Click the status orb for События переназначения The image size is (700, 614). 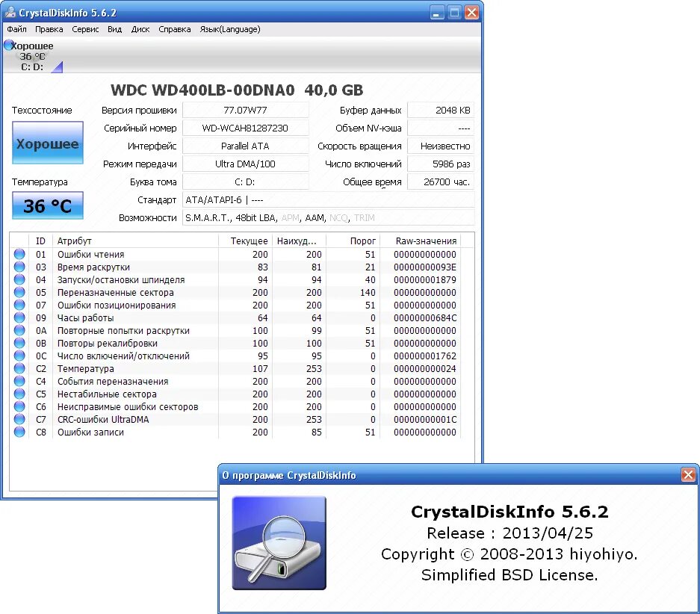pyautogui.click(x=19, y=381)
